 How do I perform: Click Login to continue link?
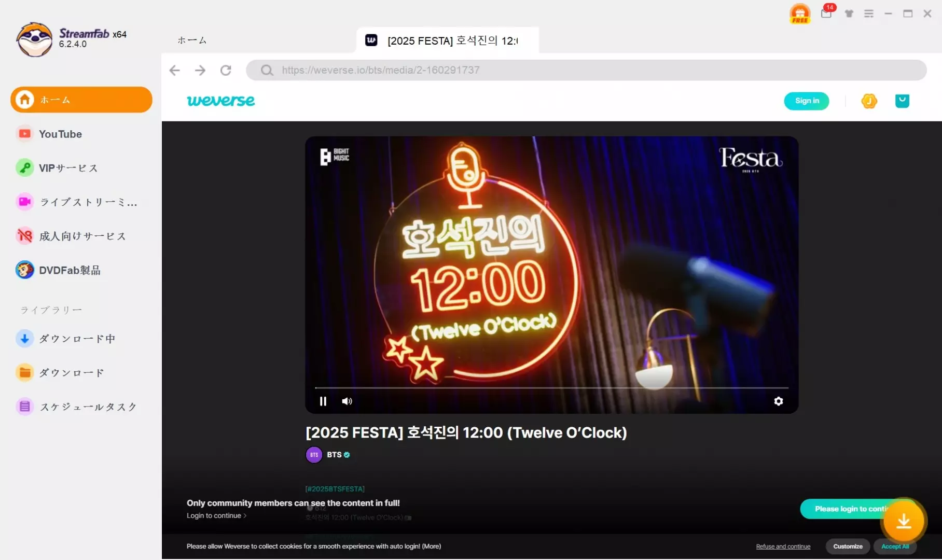point(216,515)
